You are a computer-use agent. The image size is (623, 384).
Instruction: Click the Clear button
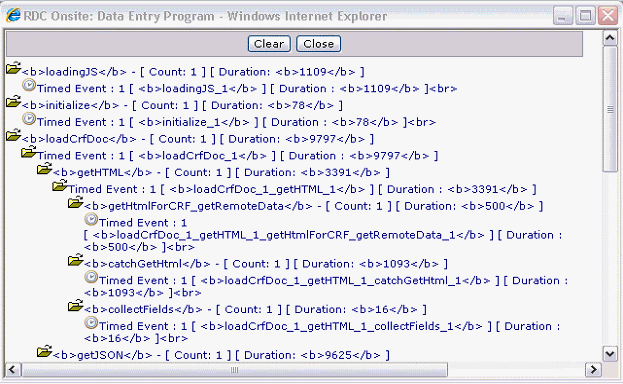point(269,44)
